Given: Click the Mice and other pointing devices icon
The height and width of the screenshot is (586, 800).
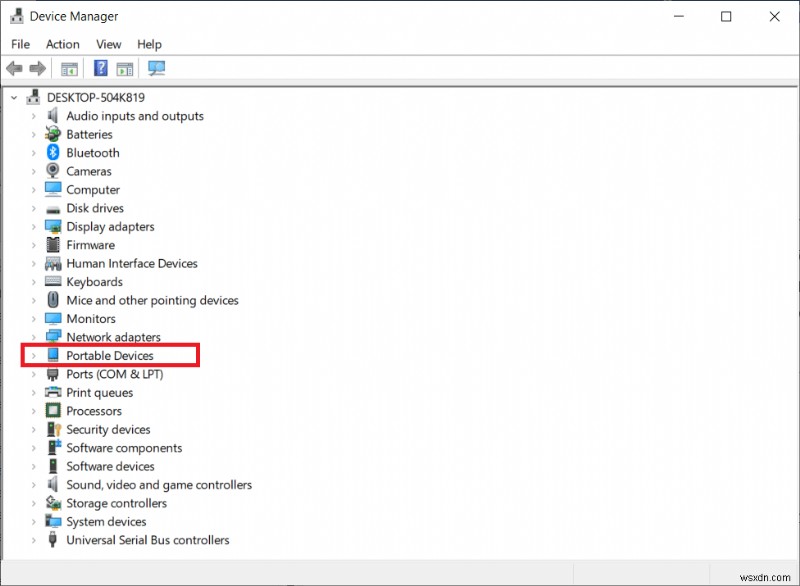Looking at the screenshot, I should [x=53, y=300].
